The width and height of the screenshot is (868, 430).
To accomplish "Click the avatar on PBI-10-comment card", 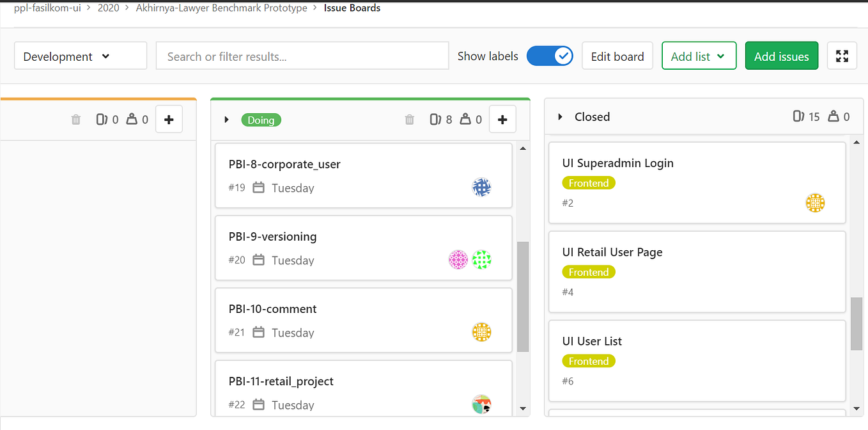I will click(481, 332).
